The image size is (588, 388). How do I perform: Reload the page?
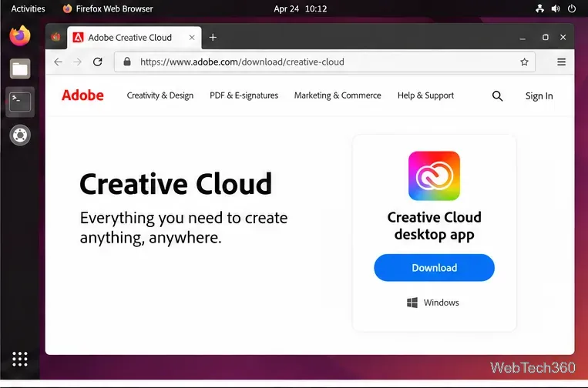click(98, 62)
